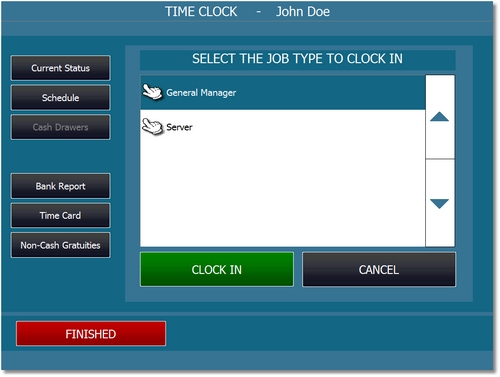Click the hand icon beside General Manager
Viewport: 500px width, 377px height.
point(152,92)
